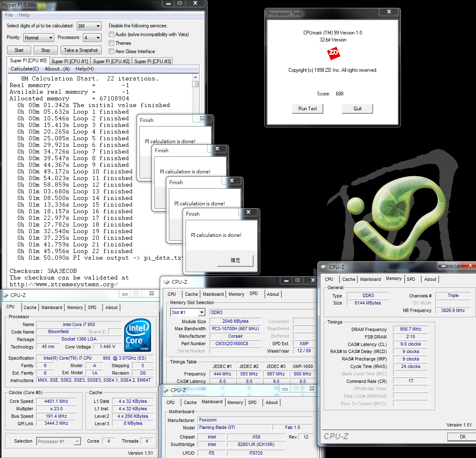Click the Core Speed 4401.1 MHz field
Image resolution: width=476 pixels, height=458 pixels.
pyautogui.click(x=56, y=401)
